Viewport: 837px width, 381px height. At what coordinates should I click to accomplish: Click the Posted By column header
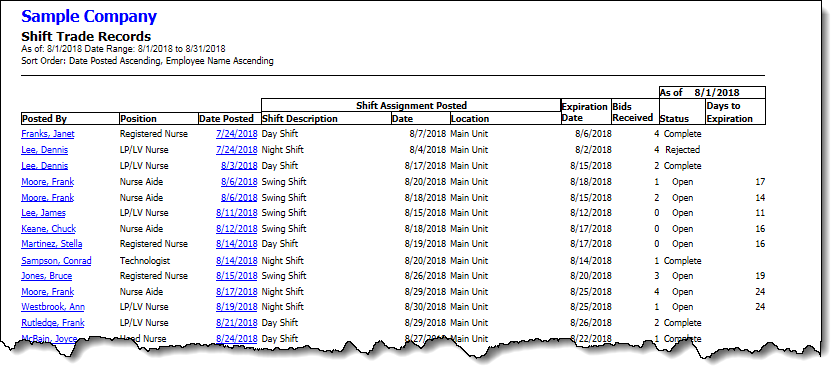tap(70, 118)
